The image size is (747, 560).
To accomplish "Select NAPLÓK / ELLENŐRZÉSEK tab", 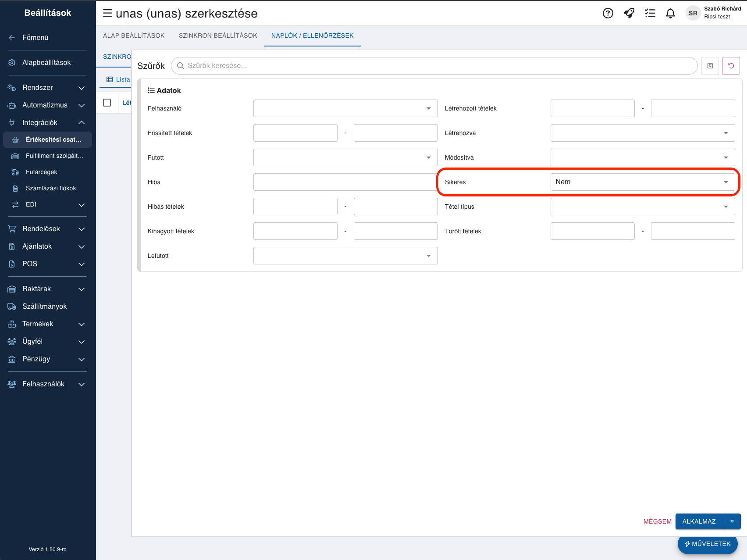I will (x=313, y=36).
